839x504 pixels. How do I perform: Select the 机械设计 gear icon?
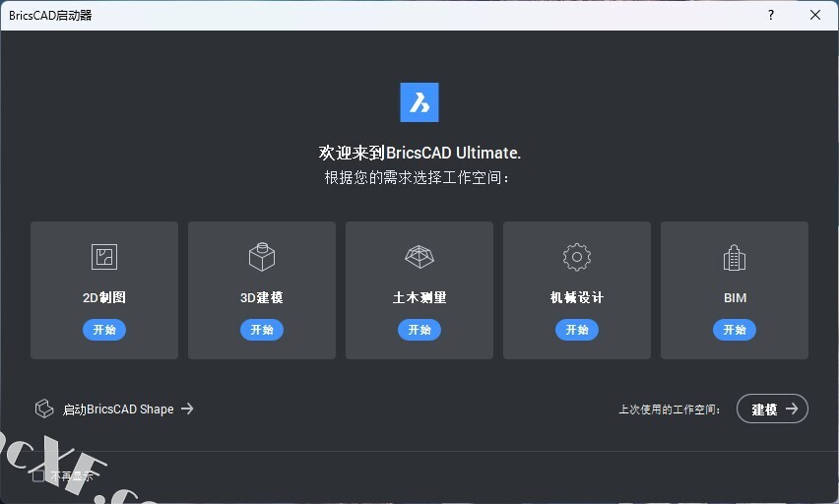577,257
